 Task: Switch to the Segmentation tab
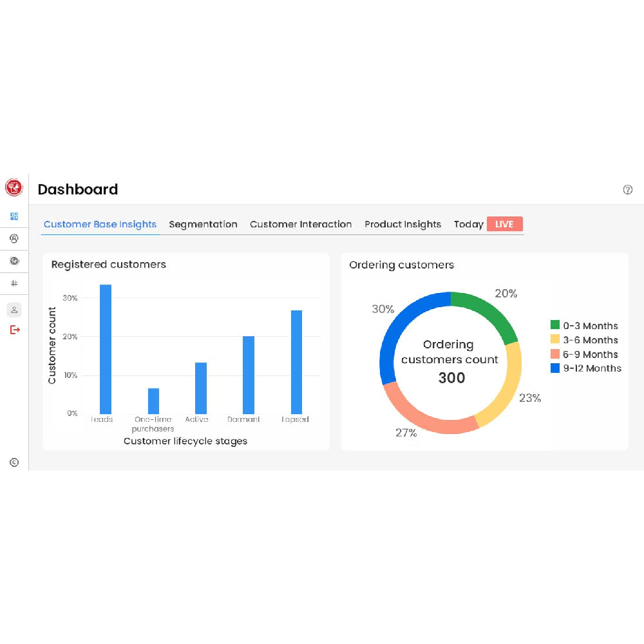(x=204, y=224)
